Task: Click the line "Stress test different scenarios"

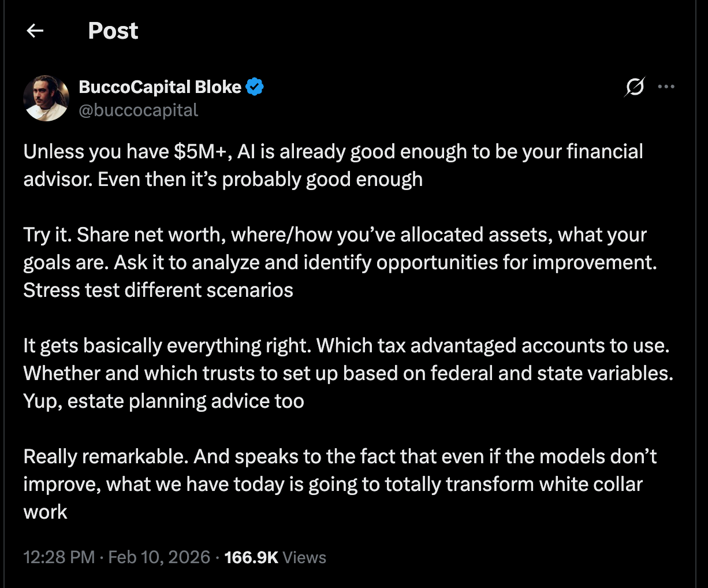Action: [158, 290]
